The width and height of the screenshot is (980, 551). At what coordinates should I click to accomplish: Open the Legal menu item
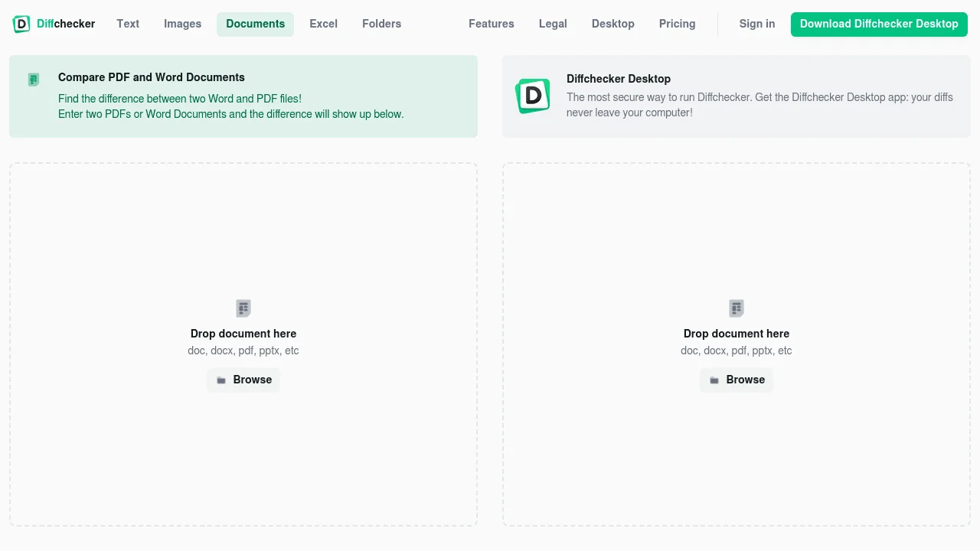pyautogui.click(x=553, y=24)
